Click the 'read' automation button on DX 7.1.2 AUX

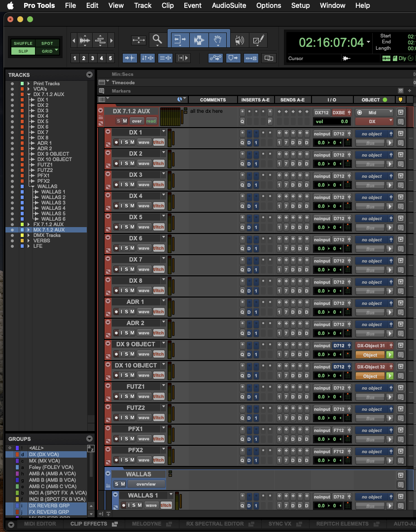tap(151, 121)
